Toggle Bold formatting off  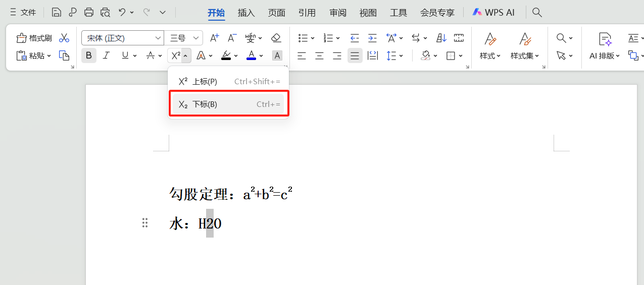pyautogui.click(x=89, y=55)
